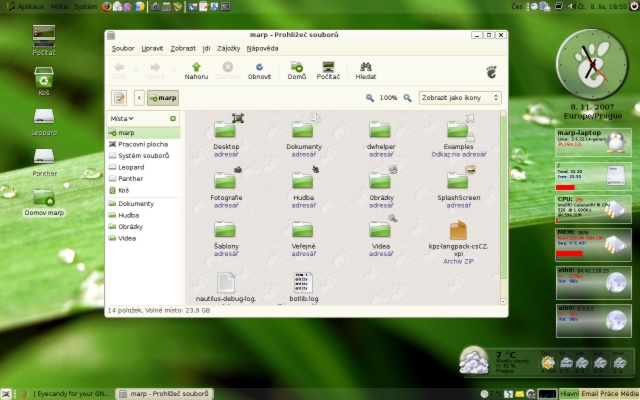This screenshot has height=400, width=640.
Task: Open the Upravit menu
Action: click(x=152, y=48)
